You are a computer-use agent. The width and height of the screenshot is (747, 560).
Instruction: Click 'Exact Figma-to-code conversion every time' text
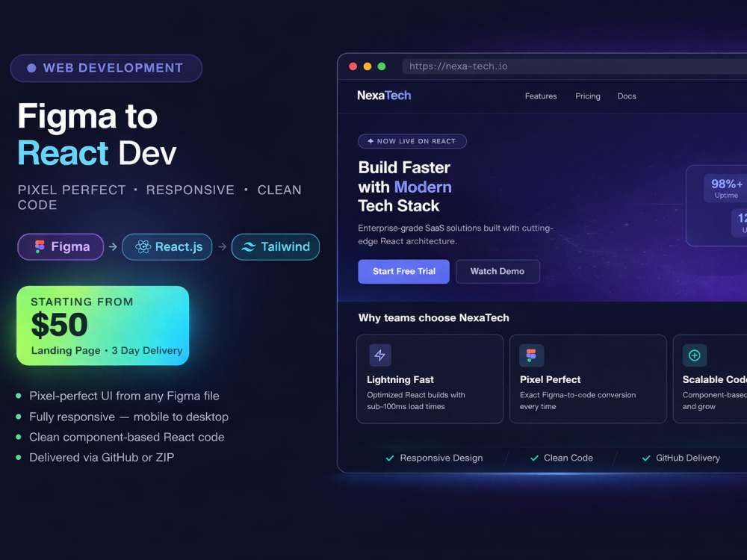577,401
